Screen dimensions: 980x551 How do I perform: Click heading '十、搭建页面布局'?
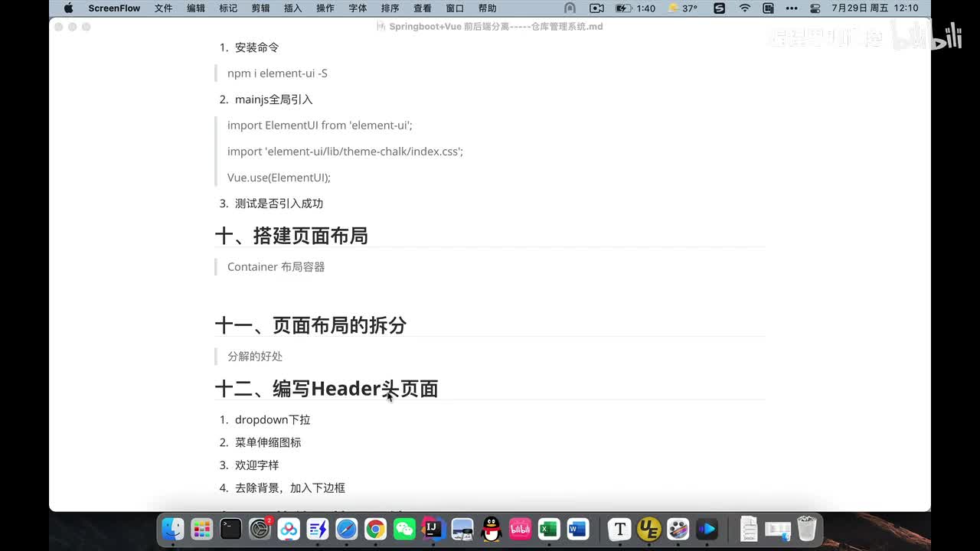tap(292, 236)
